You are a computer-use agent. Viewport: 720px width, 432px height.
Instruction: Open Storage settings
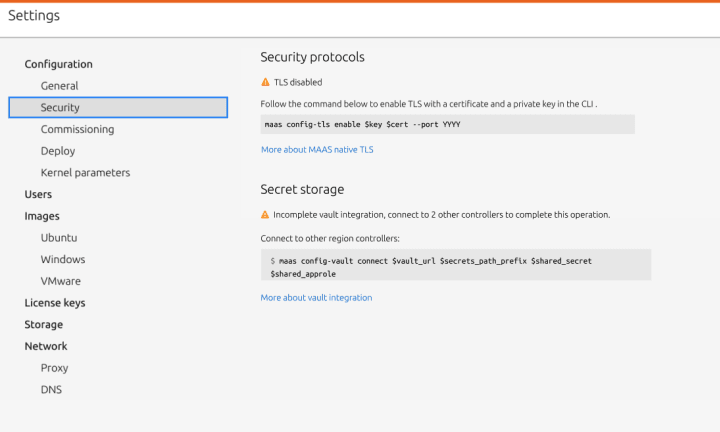pos(44,325)
